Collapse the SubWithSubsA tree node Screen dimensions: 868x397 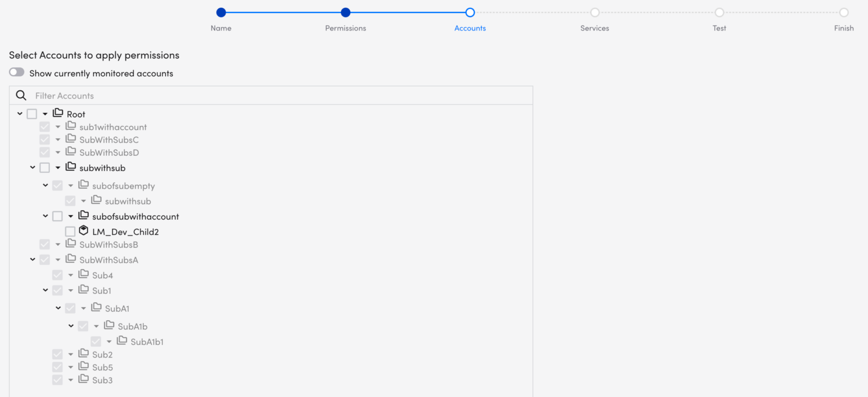tap(32, 259)
